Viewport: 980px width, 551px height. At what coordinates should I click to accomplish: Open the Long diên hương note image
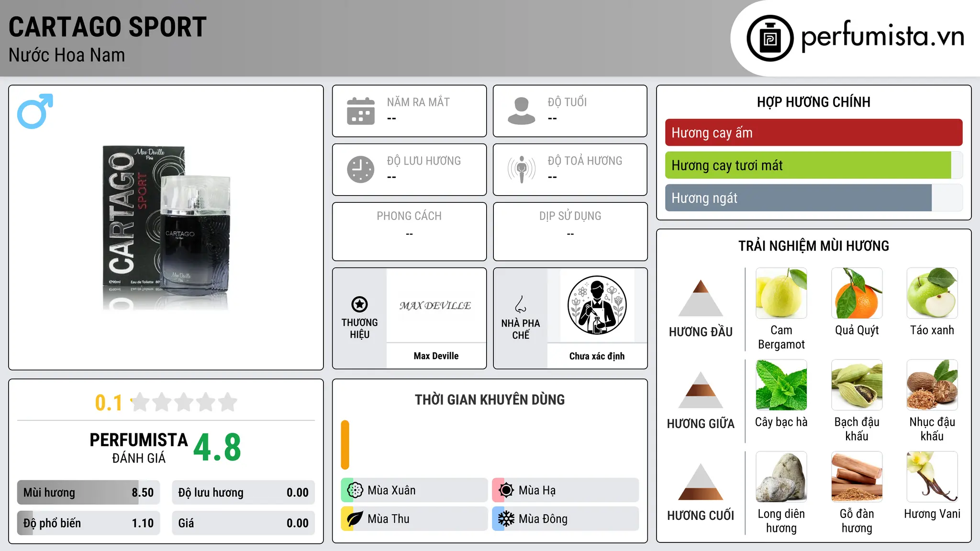(781, 477)
